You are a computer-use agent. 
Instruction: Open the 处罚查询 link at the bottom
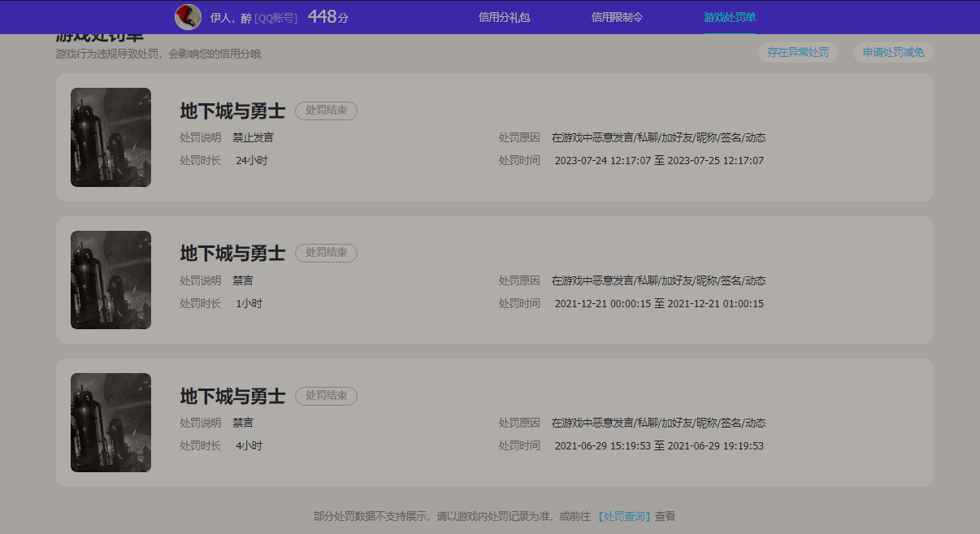click(x=624, y=516)
